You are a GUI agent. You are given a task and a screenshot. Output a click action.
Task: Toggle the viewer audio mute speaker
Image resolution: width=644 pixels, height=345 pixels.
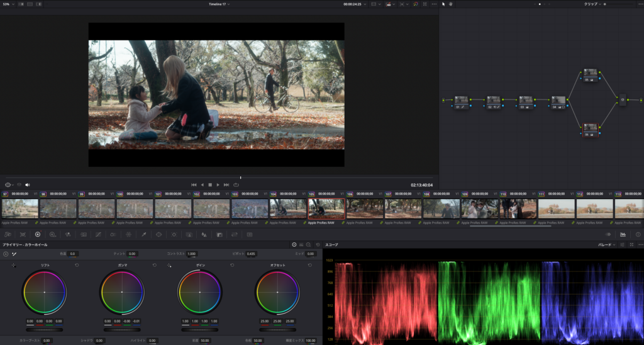[x=28, y=184]
